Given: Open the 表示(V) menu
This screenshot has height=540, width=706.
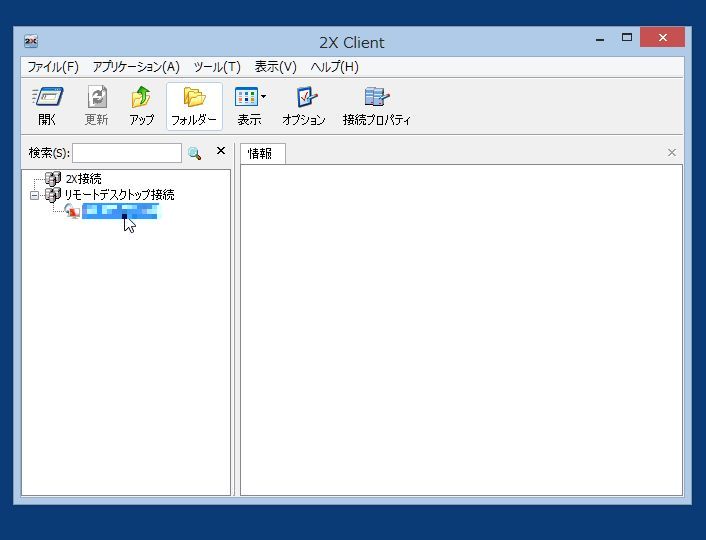Looking at the screenshot, I should click(x=276, y=67).
